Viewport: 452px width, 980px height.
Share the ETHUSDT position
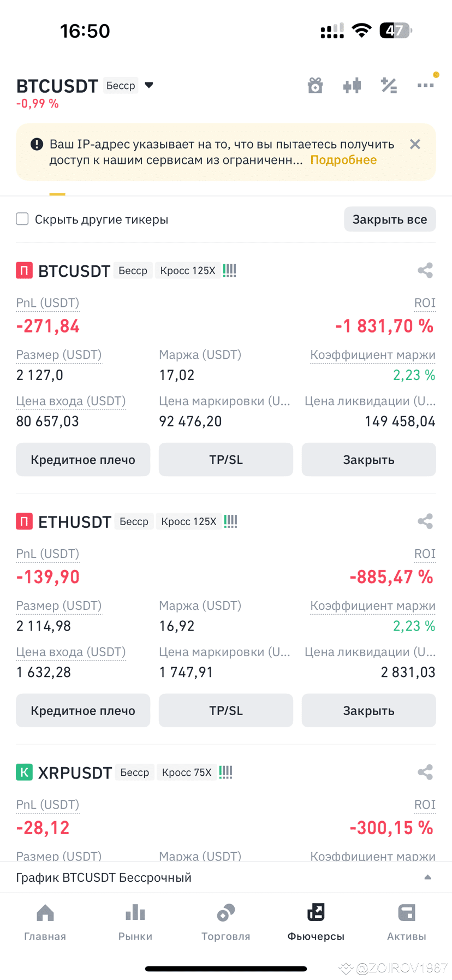(425, 521)
